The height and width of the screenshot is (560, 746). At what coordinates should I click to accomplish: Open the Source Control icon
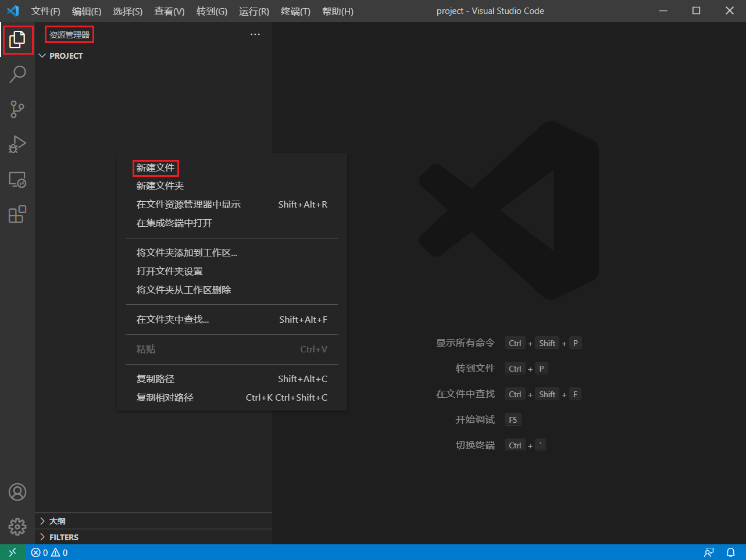[17, 109]
